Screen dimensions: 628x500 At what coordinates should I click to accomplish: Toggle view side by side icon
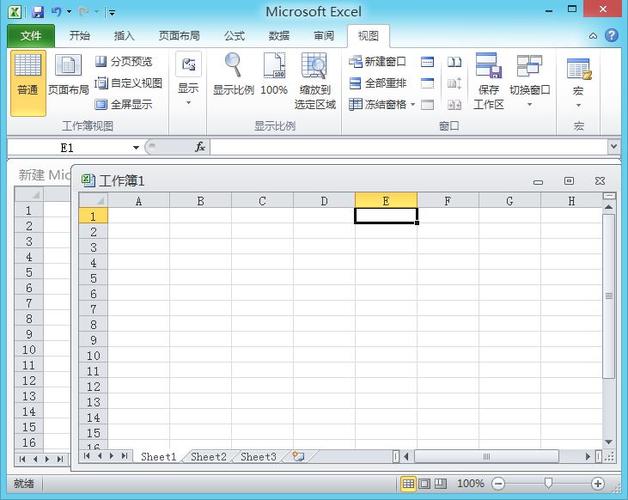click(454, 62)
